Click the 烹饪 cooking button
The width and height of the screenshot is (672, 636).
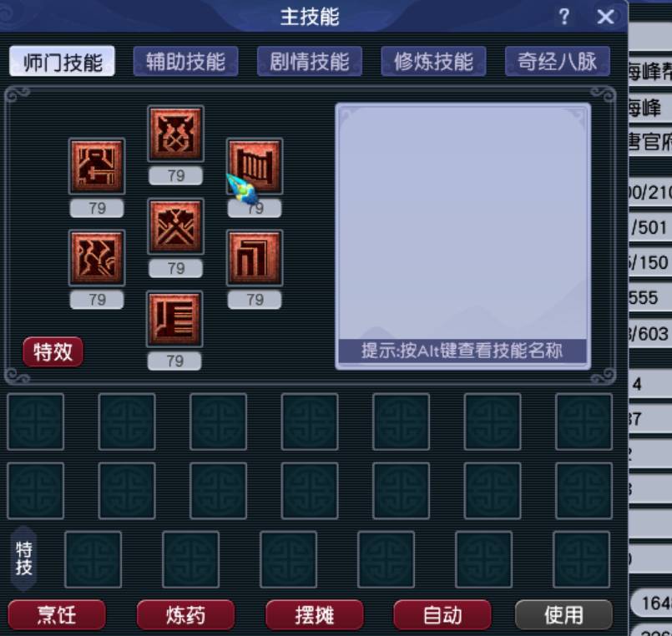click(x=57, y=615)
